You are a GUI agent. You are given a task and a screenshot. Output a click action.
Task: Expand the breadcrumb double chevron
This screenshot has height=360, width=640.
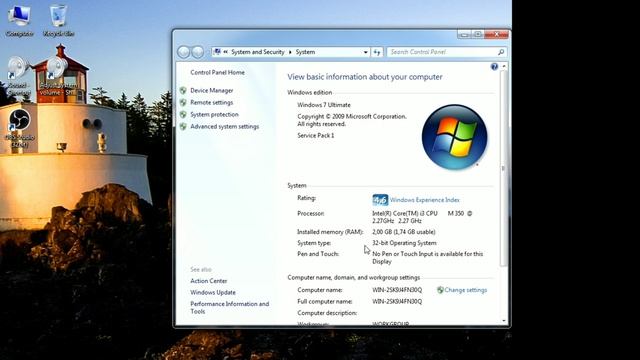226,52
